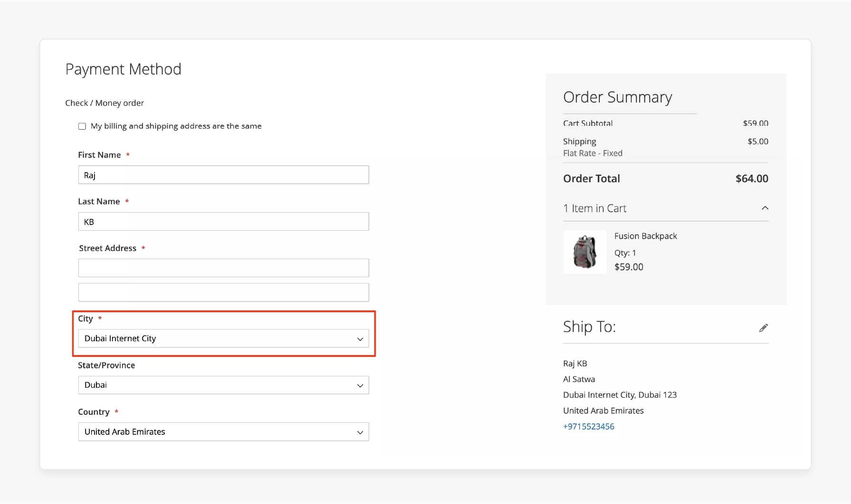The height and width of the screenshot is (504, 851).
Task: Click the first Street Address field
Action: (x=223, y=268)
